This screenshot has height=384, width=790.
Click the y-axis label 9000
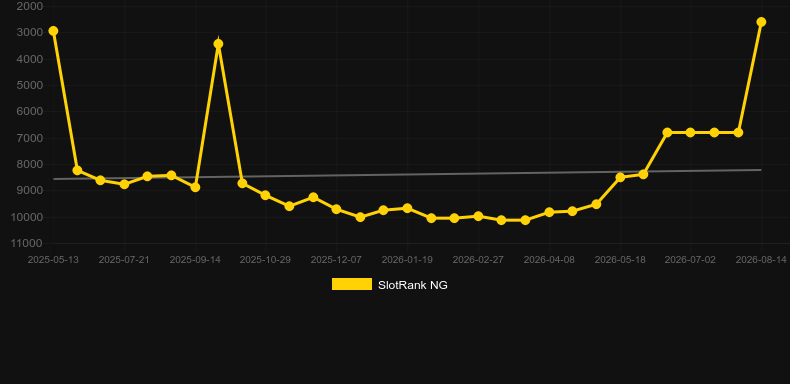pos(30,190)
